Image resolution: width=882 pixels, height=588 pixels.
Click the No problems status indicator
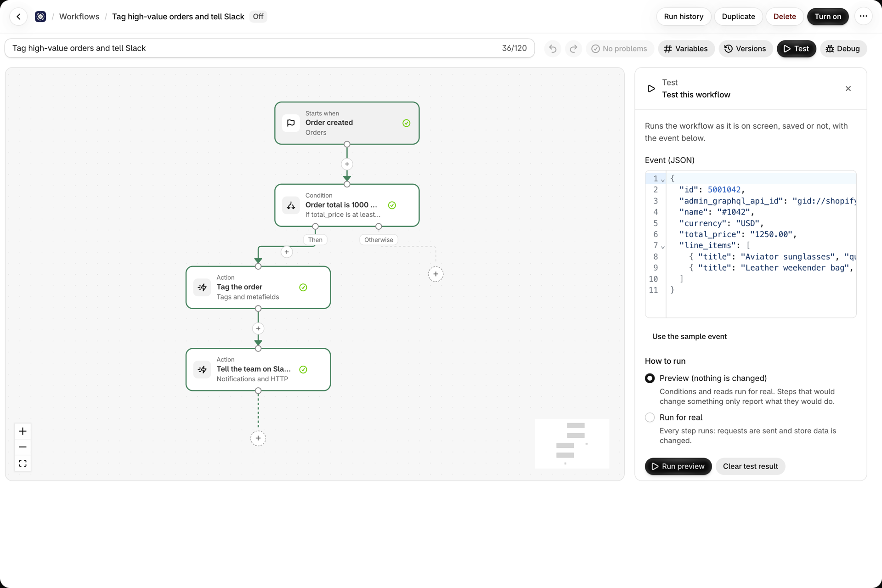point(619,49)
